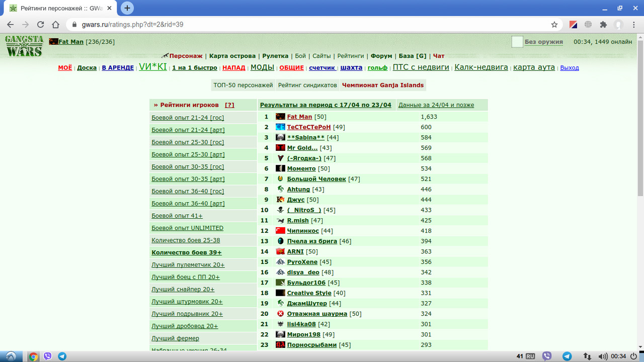Open a new browser tab
The width and height of the screenshot is (644, 362).
(x=127, y=8)
